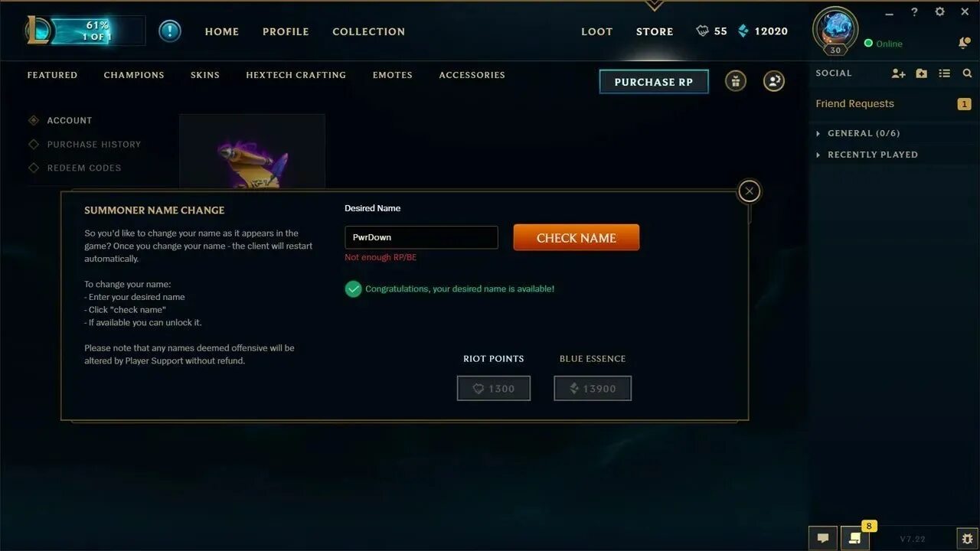Open the notifications bell icon

pyautogui.click(x=964, y=43)
